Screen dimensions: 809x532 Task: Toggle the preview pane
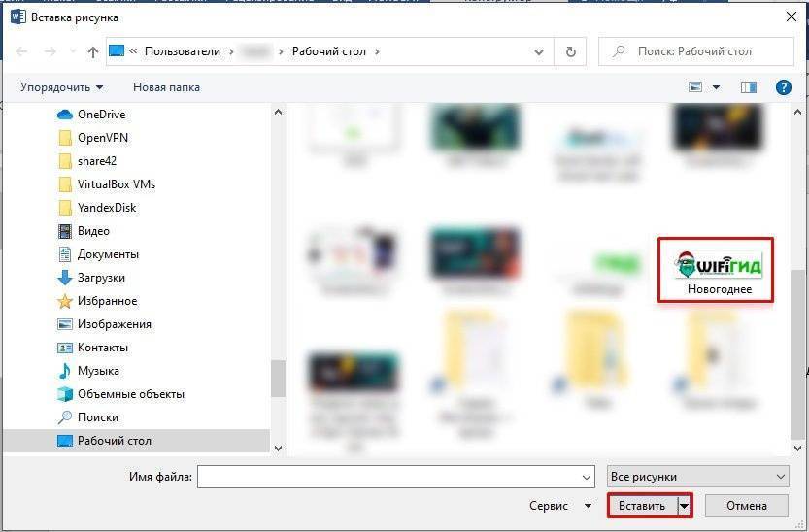749,87
